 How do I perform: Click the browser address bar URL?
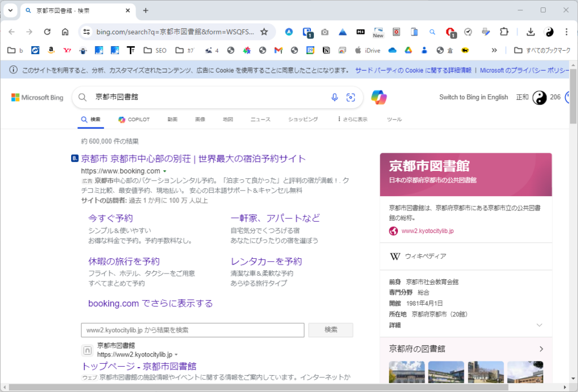175,32
